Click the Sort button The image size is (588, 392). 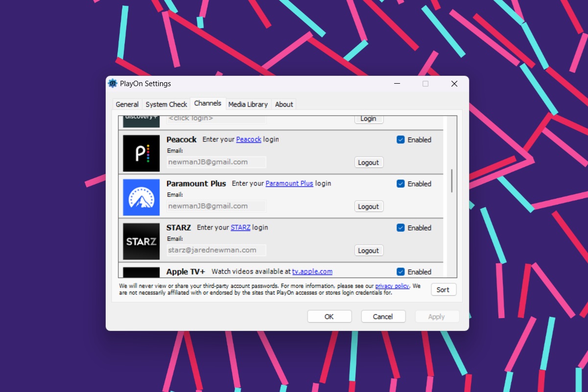(443, 290)
